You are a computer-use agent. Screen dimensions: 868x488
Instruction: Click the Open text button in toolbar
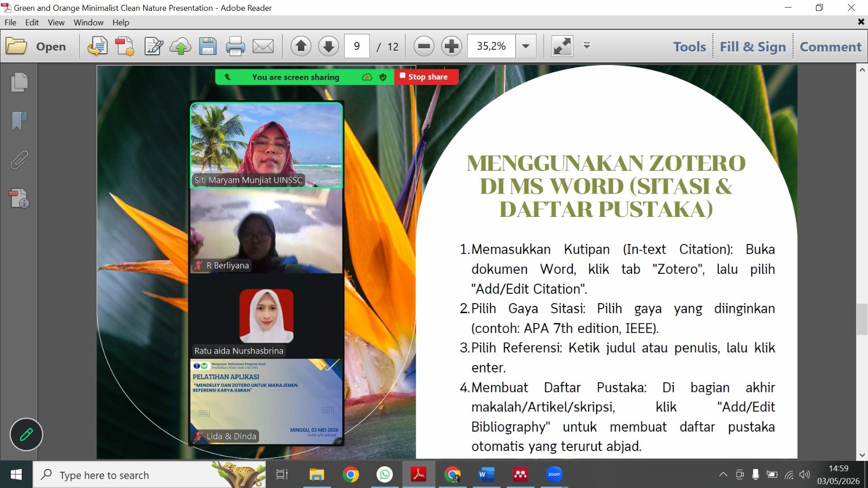(x=51, y=47)
